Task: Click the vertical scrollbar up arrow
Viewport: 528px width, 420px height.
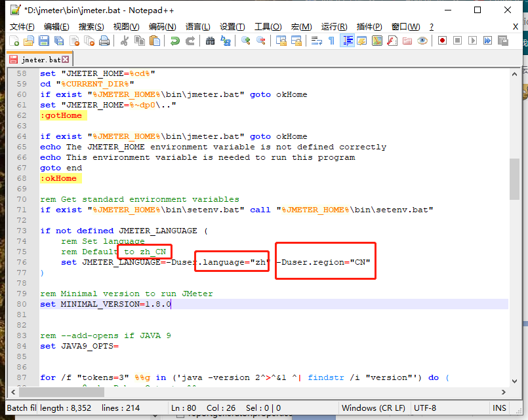Action: coord(514,74)
